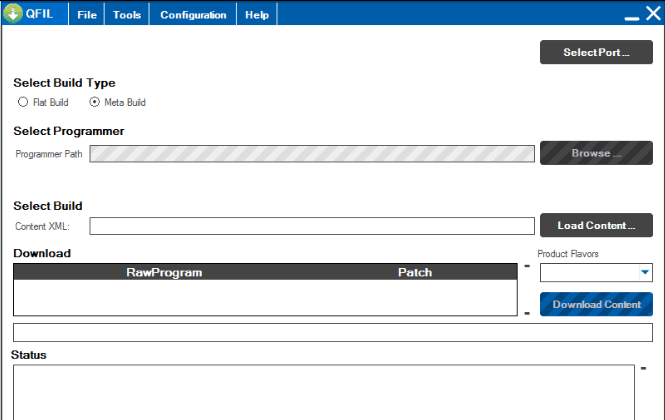Open the Tools menu
665x420 pixels.
click(x=127, y=15)
